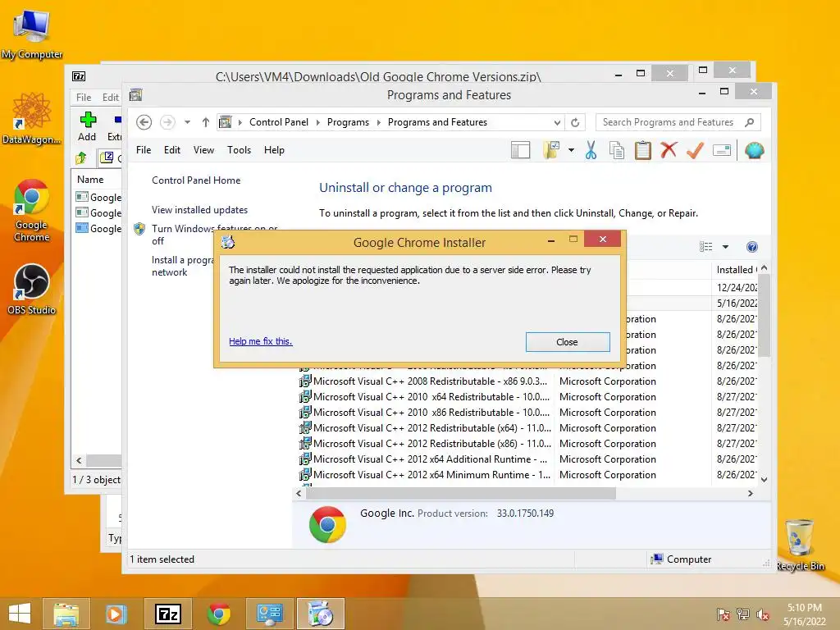Refresh the Programs and Features address bar
This screenshot has height=630, width=840.
[575, 122]
